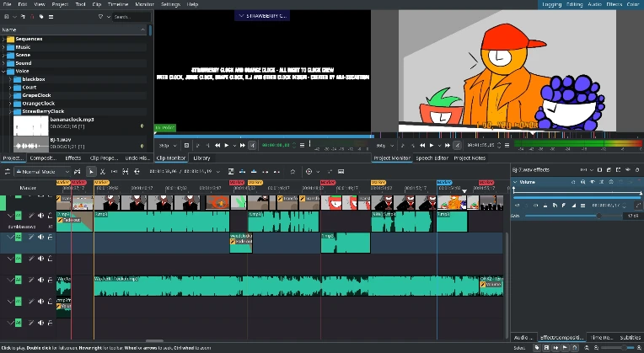The height and width of the screenshot is (353, 644).
Task: Open the project monitor hamburger menu
Action: coord(507,145)
